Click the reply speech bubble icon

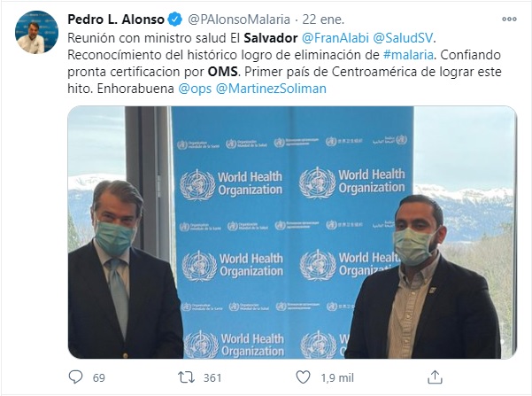pos(75,377)
